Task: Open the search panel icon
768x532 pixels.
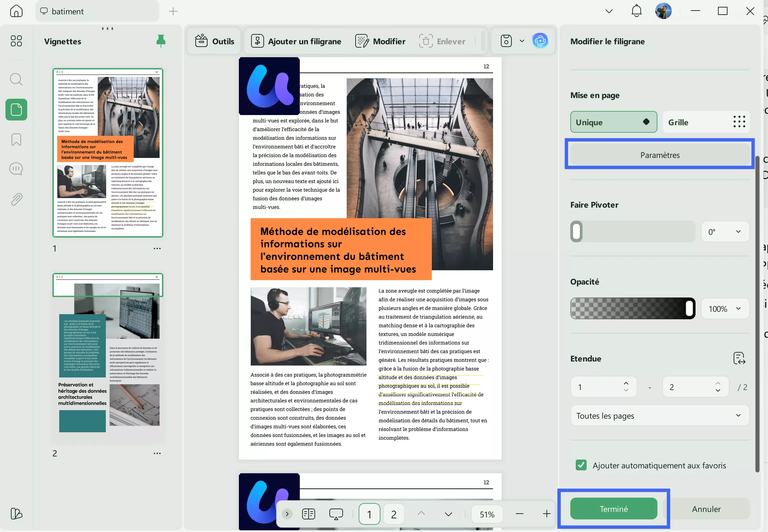Action: [x=16, y=79]
